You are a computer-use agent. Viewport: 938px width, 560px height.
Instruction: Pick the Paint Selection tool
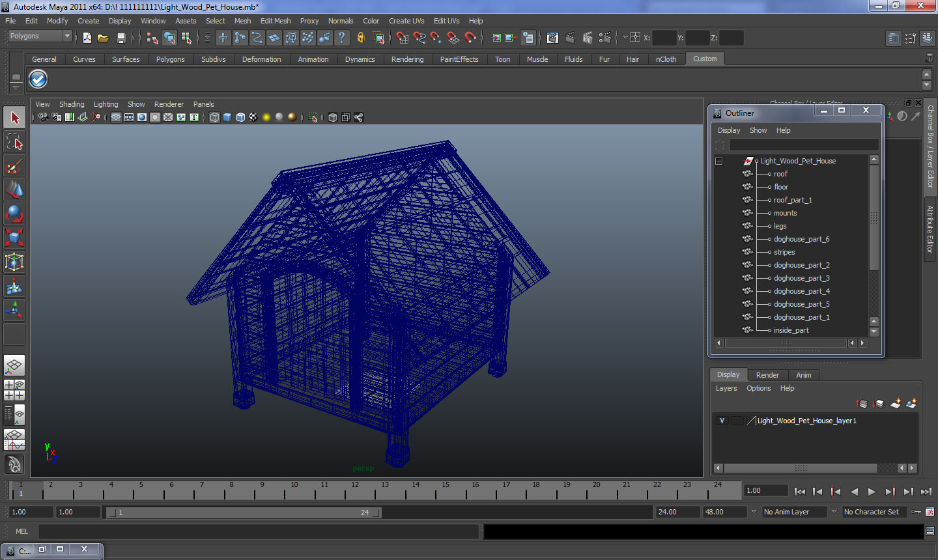pos(14,166)
